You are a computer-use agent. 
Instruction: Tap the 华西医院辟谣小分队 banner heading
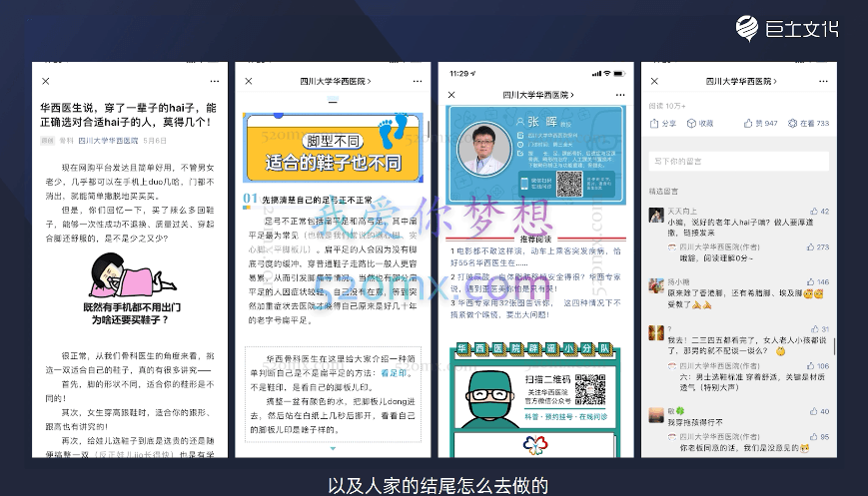click(x=534, y=348)
